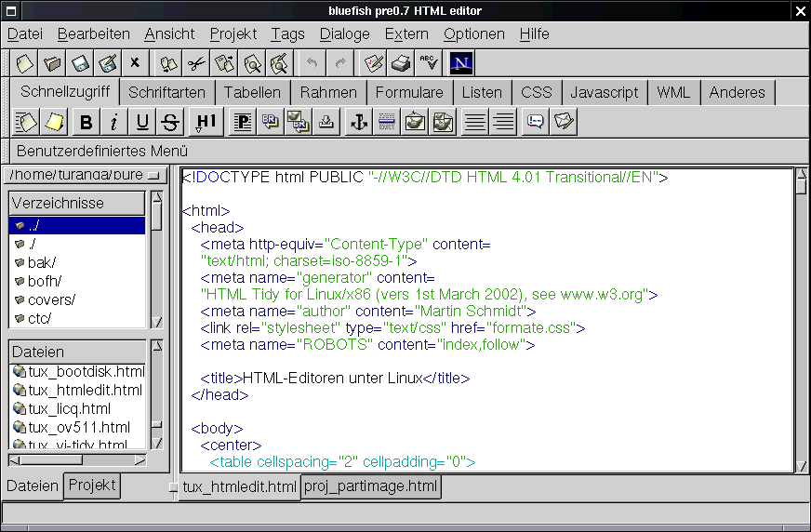
Task: Click the break-clear-all BR icon
Action: (x=298, y=122)
